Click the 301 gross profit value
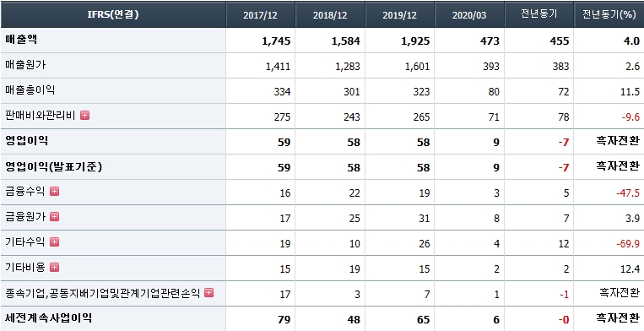The height and width of the screenshot is (331, 644). 352,92
